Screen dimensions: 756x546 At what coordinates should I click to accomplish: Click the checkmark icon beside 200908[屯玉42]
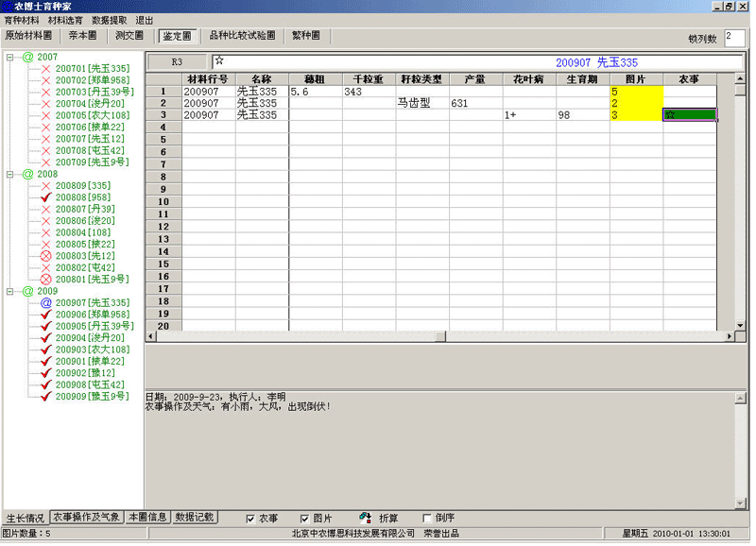(x=45, y=384)
